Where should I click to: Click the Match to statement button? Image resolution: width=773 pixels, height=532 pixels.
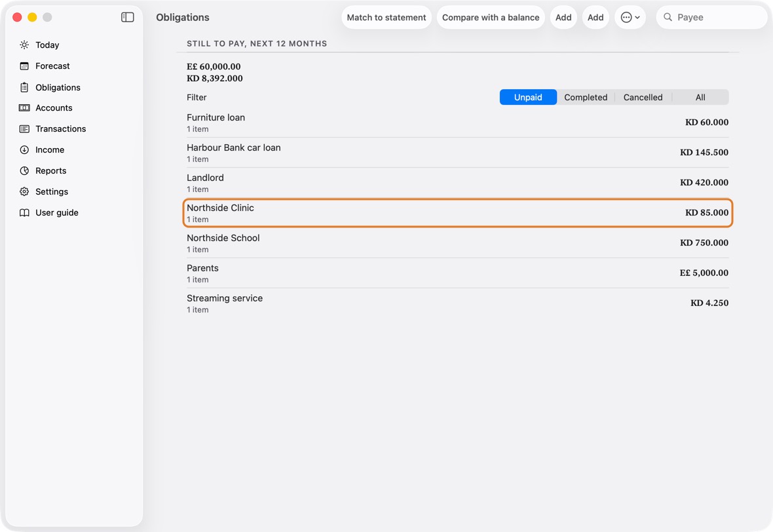[x=387, y=17]
